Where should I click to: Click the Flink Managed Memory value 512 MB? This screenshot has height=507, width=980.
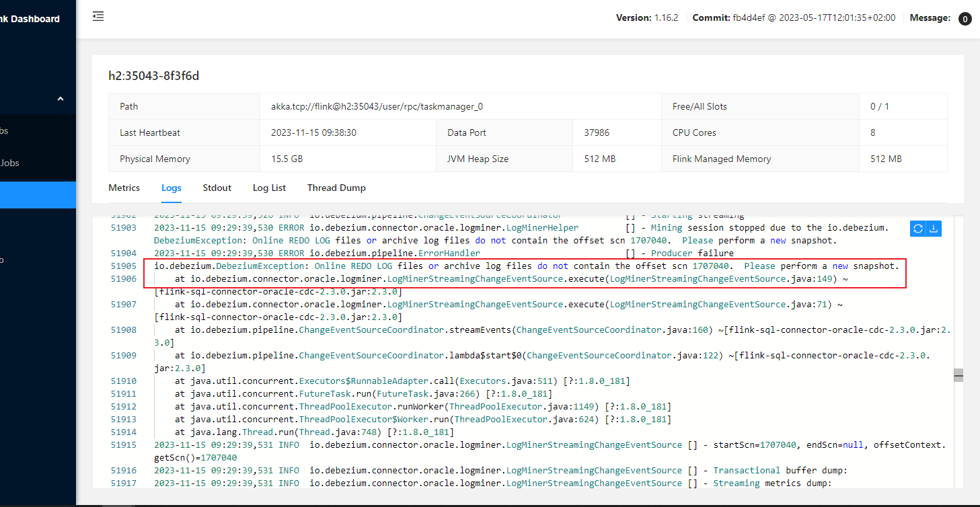pos(886,159)
